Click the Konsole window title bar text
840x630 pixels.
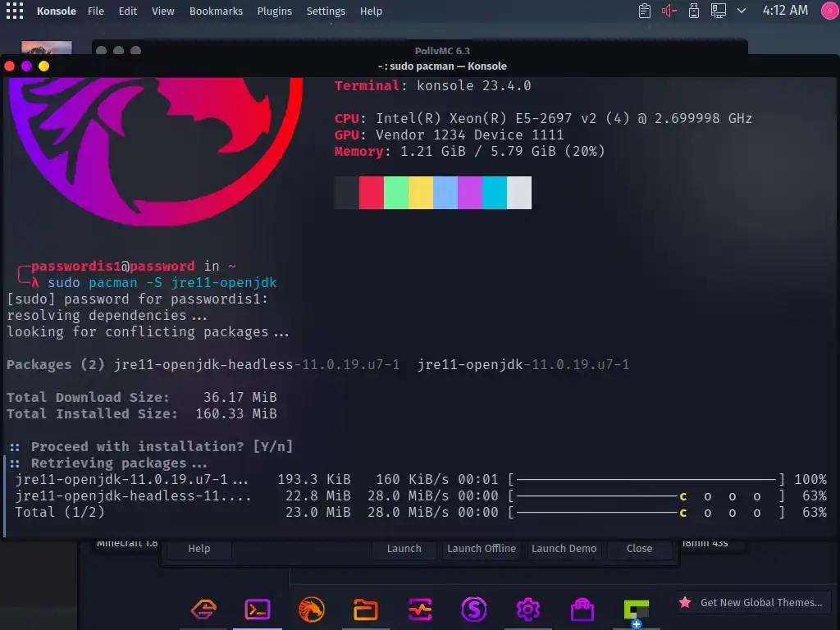coord(442,66)
